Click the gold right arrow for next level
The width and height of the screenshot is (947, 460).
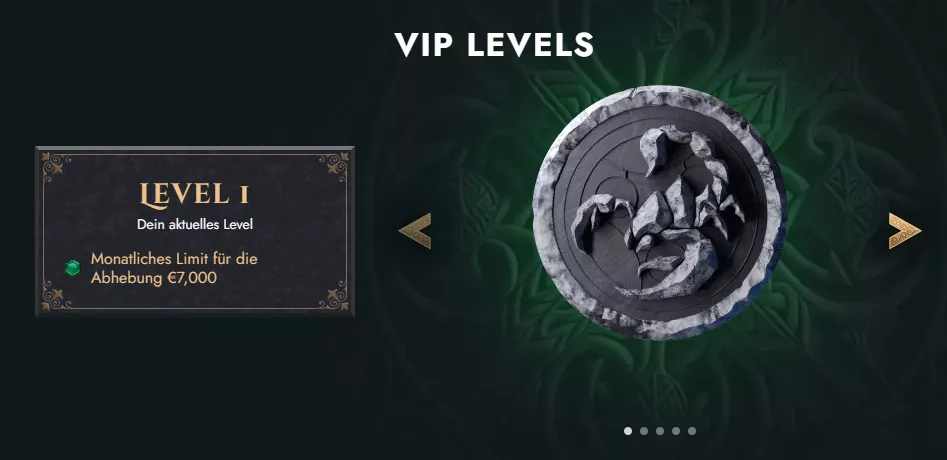tap(905, 231)
